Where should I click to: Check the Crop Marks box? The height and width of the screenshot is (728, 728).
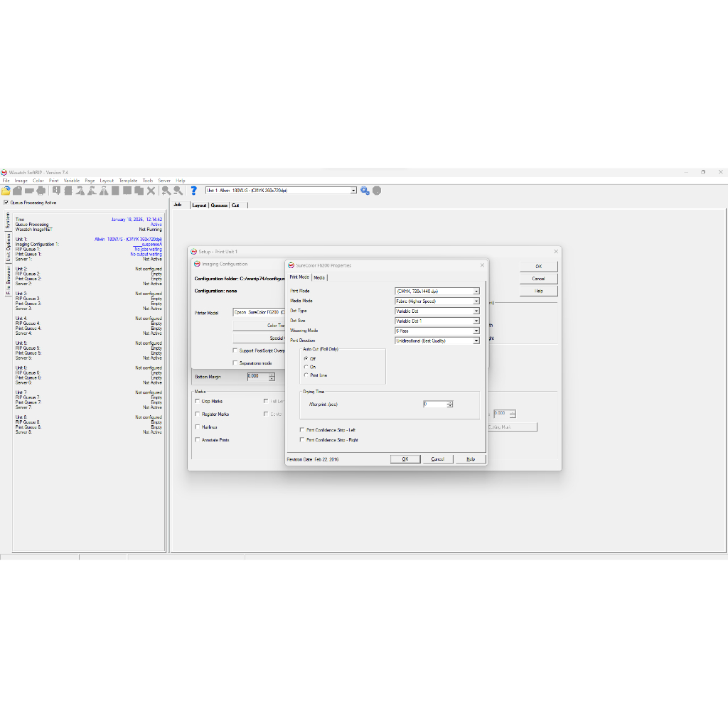pos(198,401)
